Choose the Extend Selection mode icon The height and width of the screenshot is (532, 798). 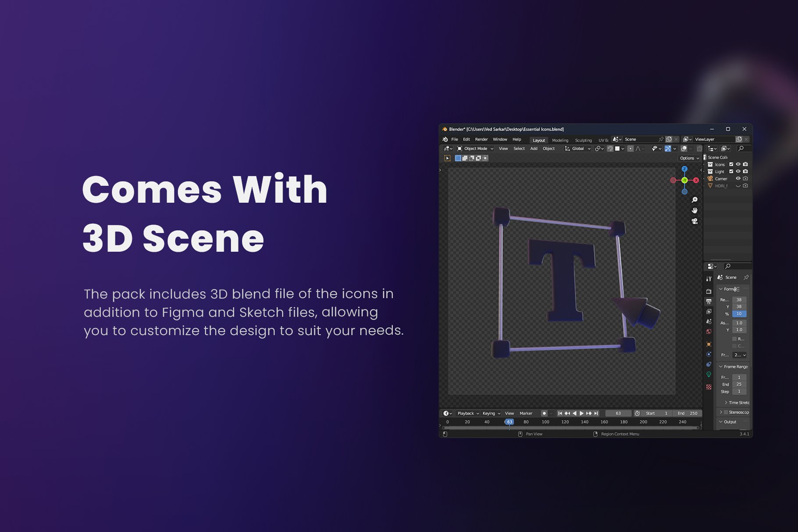click(x=465, y=158)
